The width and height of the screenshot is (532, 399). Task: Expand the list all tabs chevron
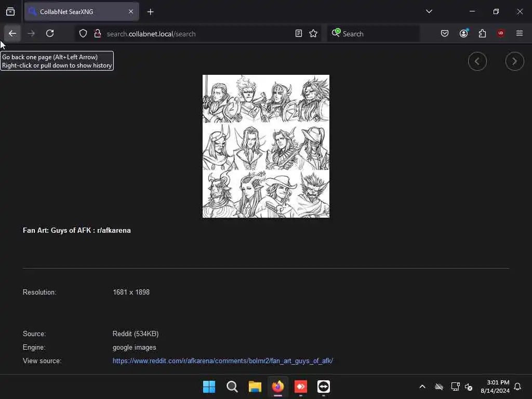[x=429, y=11]
